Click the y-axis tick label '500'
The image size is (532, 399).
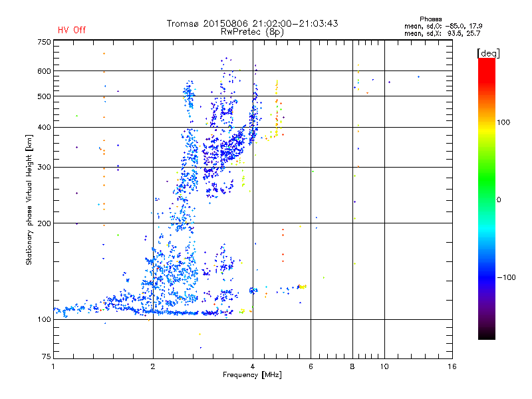click(x=44, y=96)
